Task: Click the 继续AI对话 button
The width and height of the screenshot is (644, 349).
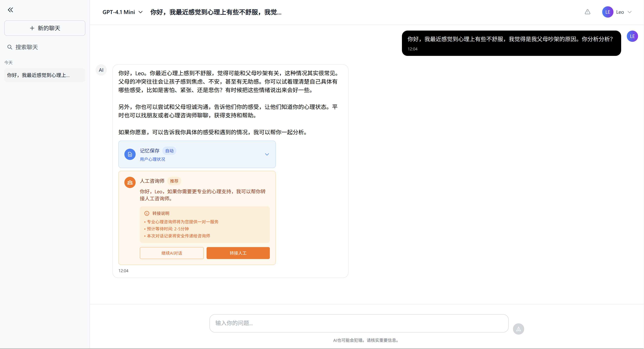Action: pyautogui.click(x=172, y=253)
